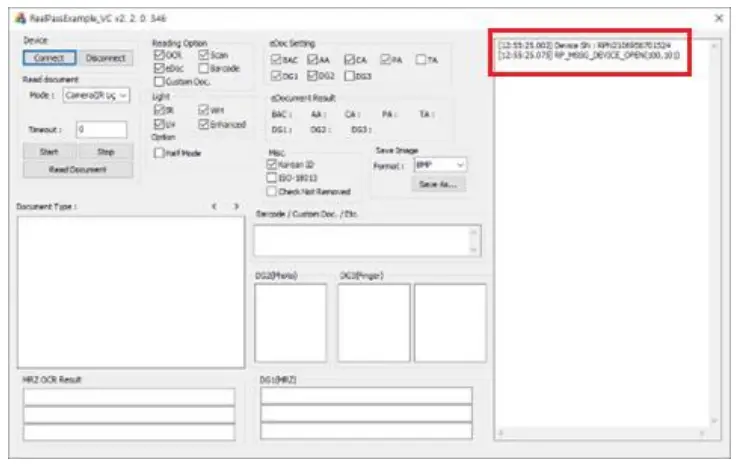Click the second DG3(Finger) image box
Screen dimensions: 736x464
(450, 323)
